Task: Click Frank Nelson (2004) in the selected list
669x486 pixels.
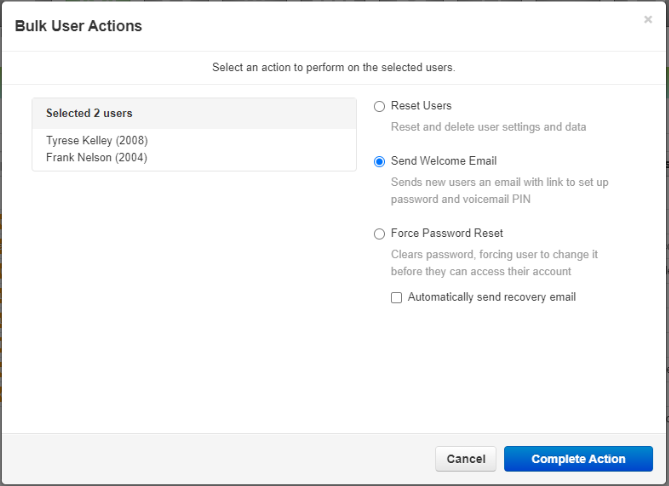Action: [x=96, y=157]
